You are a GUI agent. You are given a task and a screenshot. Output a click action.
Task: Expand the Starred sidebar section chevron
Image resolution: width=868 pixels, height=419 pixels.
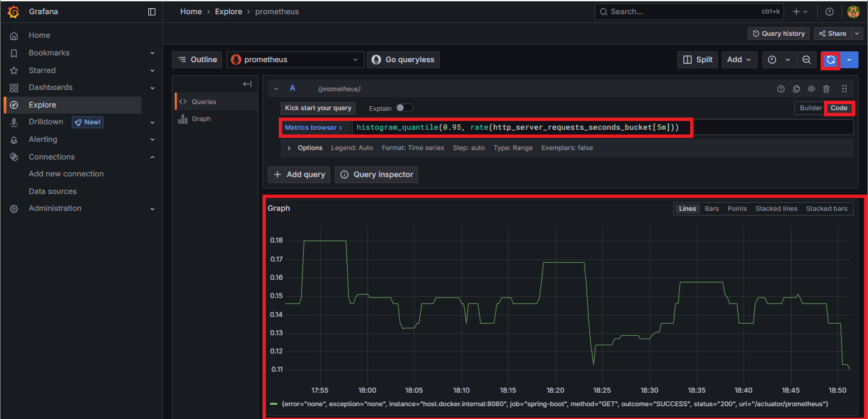click(x=152, y=70)
